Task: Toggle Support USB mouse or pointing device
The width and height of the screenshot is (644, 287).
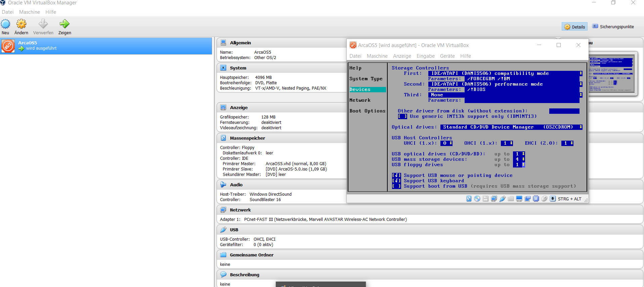Action: pyautogui.click(x=396, y=176)
